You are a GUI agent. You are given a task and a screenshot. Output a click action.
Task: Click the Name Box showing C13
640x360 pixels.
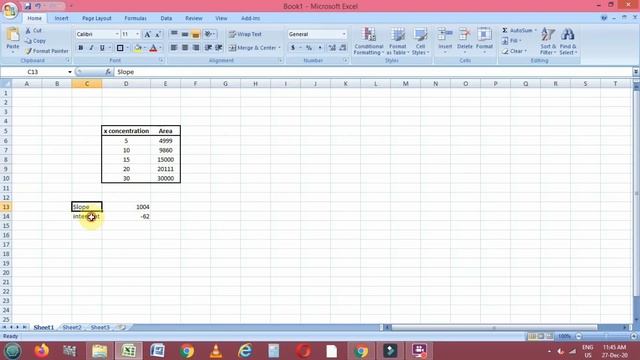[33, 72]
